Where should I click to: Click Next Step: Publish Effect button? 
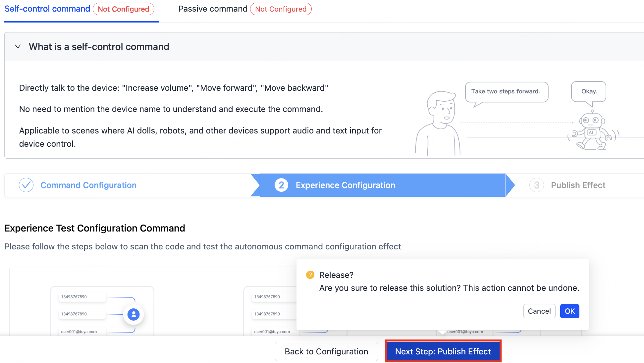tap(443, 351)
